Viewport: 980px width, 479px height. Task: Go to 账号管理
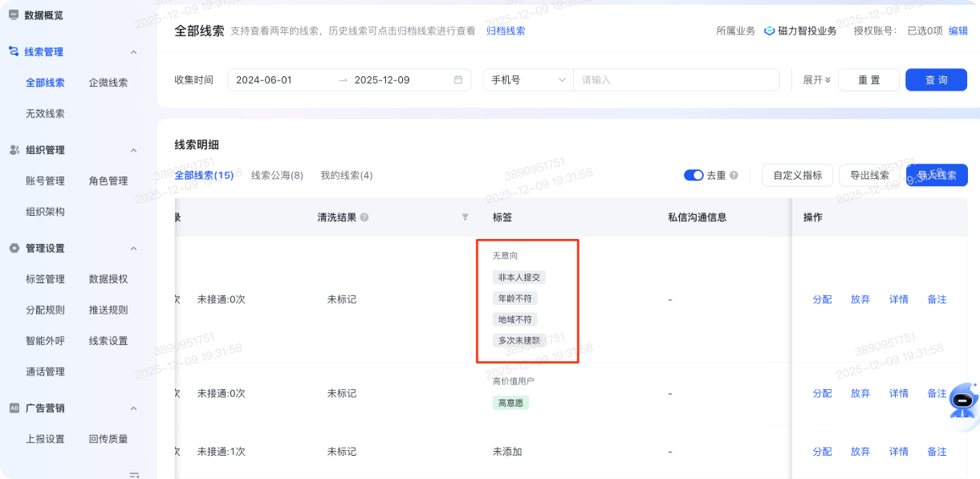pos(45,181)
